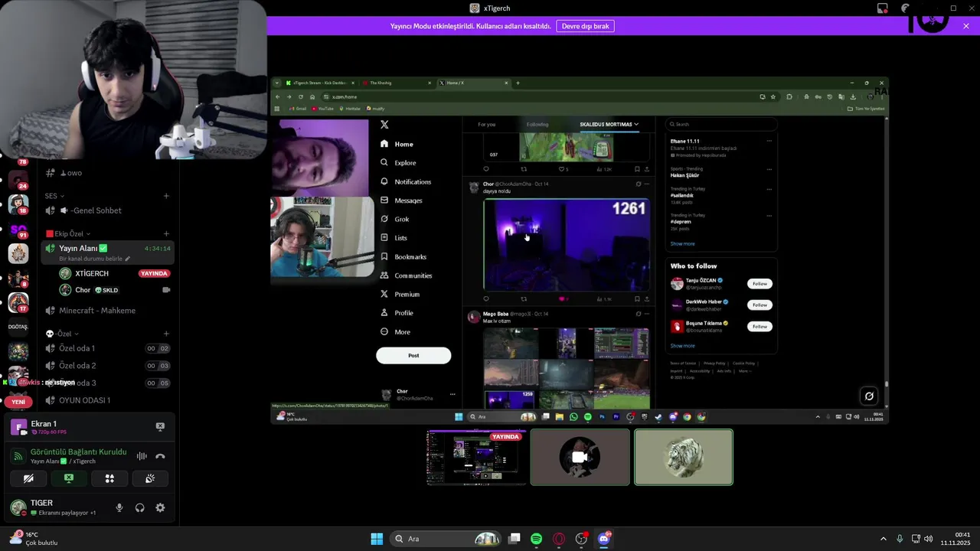
Task: Toggle microphone mute in Discord user panel
Action: [119, 508]
